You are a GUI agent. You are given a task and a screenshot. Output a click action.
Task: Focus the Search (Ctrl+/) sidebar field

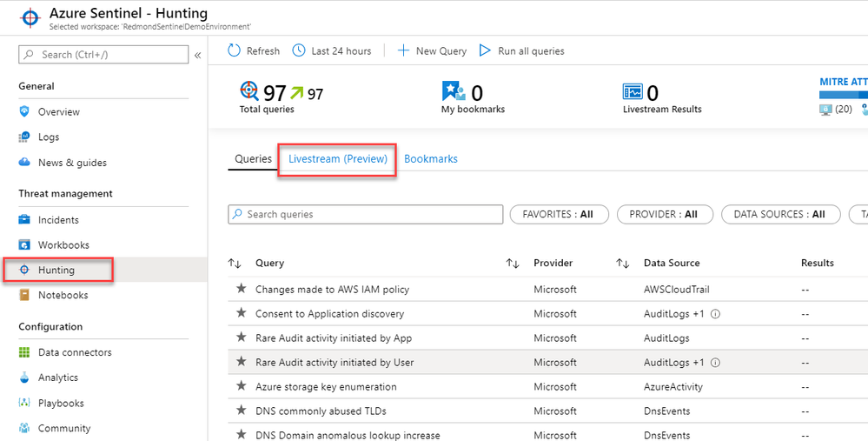pyautogui.click(x=103, y=54)
